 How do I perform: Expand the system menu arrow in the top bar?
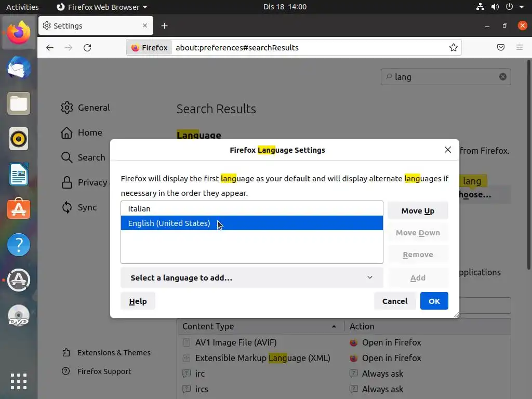pos(522,7)
